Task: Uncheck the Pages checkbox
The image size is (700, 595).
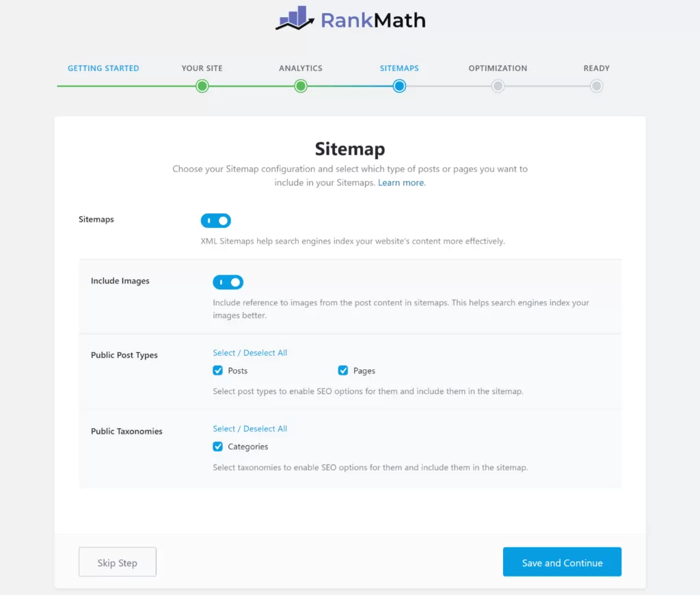Action: [343, 371]
